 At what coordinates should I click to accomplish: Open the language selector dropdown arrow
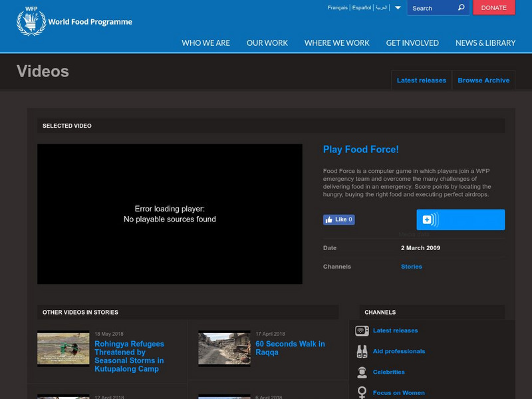click(398, 9)
